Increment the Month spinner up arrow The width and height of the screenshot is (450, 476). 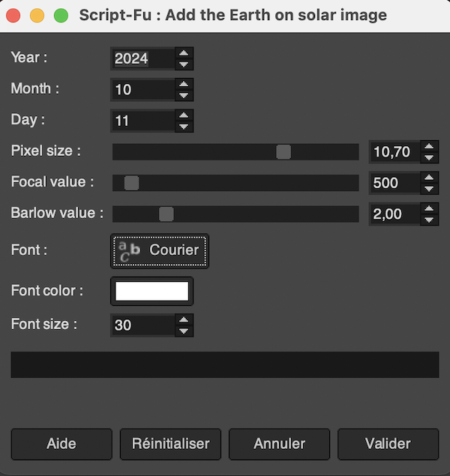coord(184,84)
